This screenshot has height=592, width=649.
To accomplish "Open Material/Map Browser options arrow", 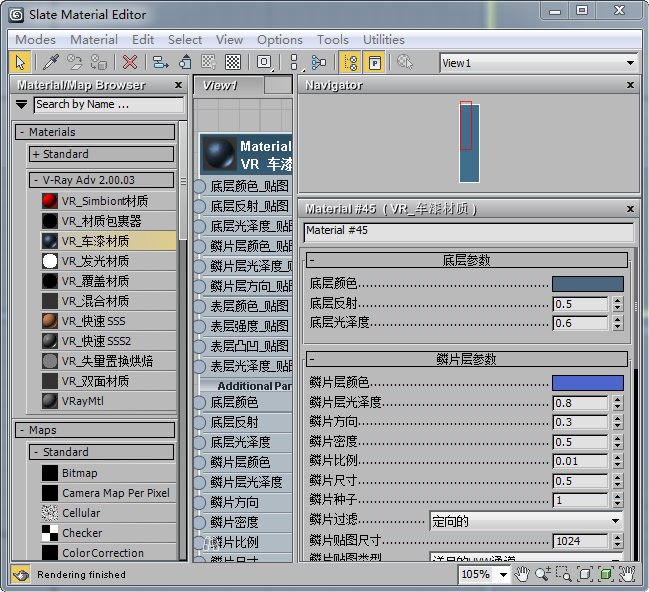I will (x=22, y=104).
